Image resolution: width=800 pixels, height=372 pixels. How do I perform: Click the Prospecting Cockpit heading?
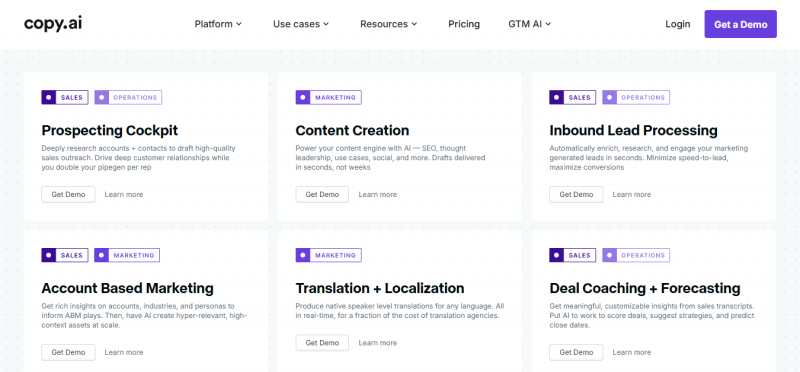(x=110, y=131)
